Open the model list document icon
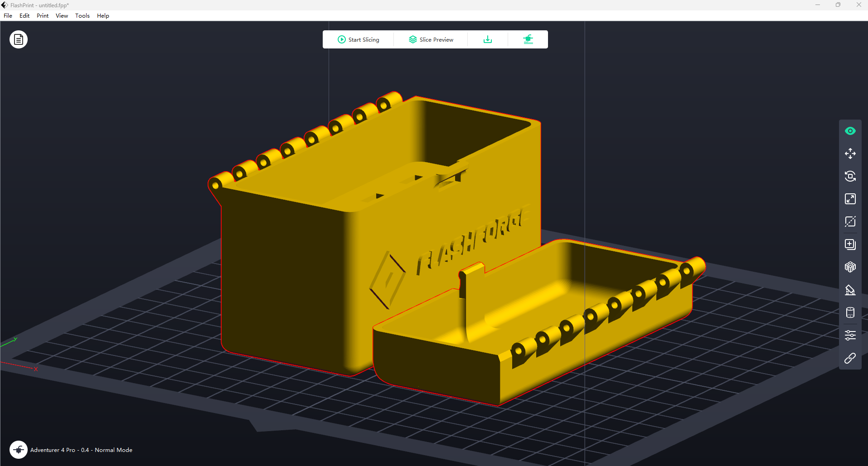This screenshot has width=868, height=466. tap(19, 39)
